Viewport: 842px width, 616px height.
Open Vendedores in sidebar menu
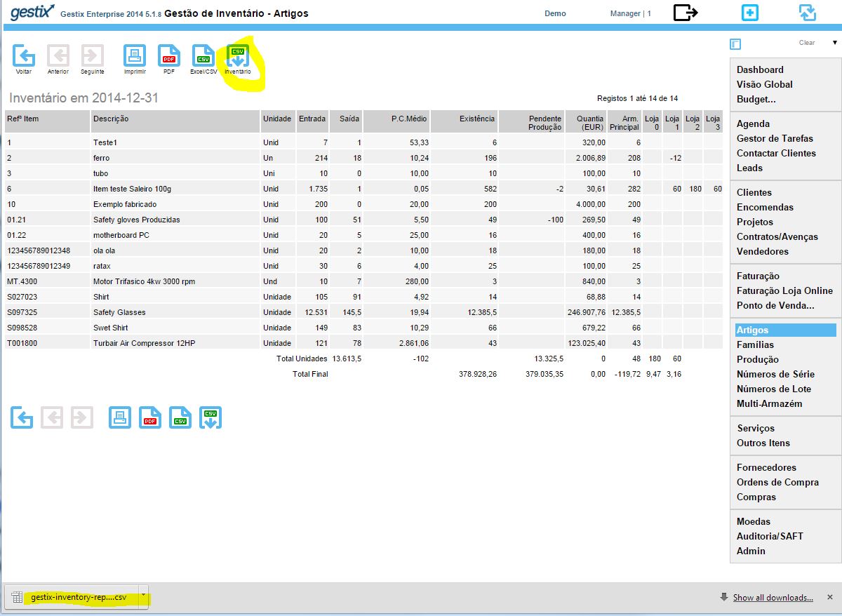763,251
